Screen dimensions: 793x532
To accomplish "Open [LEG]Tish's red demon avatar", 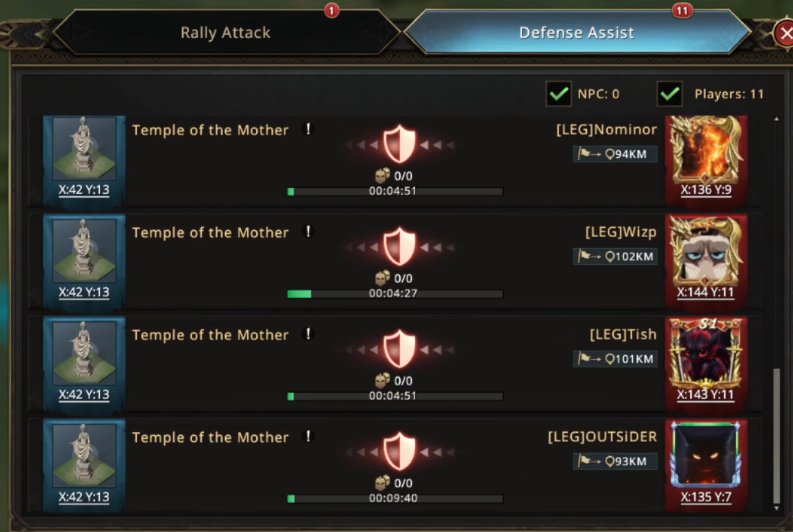I will [706, 355].
